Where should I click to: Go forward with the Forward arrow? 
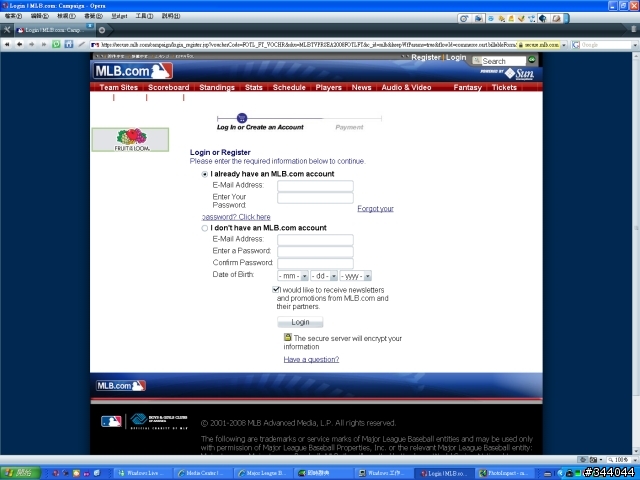click(x=32, y=44)
